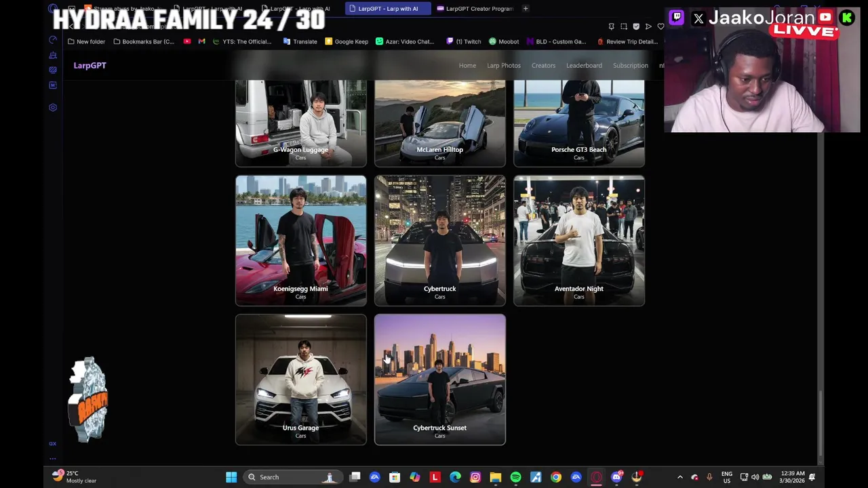Open the Subscription page link
This screenshot has height=488, width=868.
pos(631,66)
